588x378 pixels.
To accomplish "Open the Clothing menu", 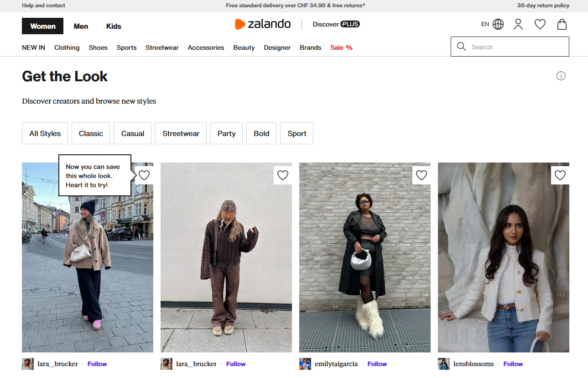I will [x=67, y=47].
